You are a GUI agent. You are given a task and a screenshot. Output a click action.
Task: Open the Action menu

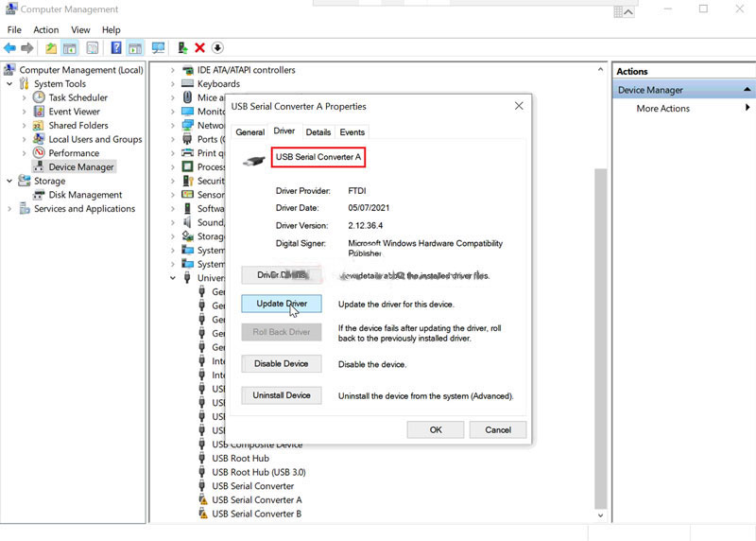tap(45, 30)
